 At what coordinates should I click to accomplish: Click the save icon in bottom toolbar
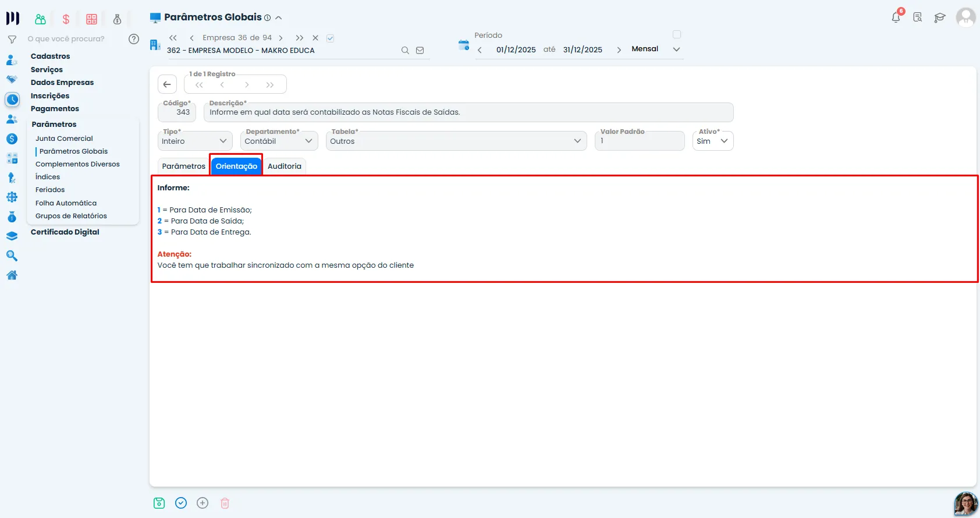click(159, 503)
